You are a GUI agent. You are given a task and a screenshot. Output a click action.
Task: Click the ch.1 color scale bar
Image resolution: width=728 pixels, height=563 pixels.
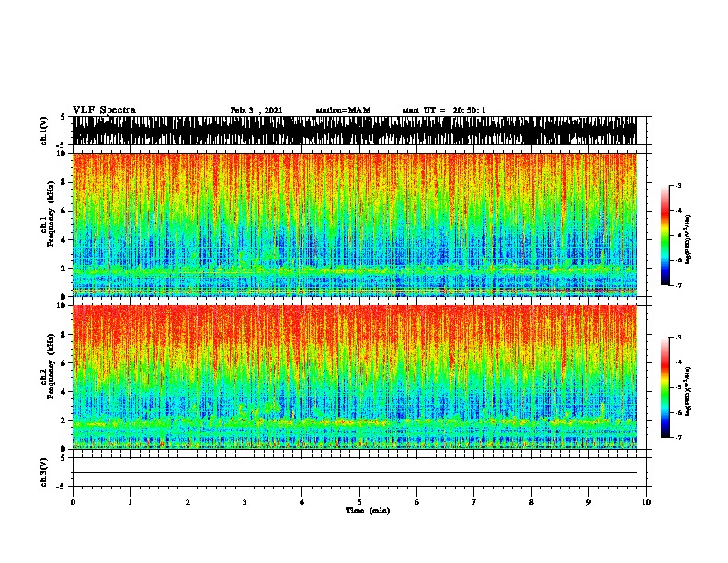coord(665,236)
